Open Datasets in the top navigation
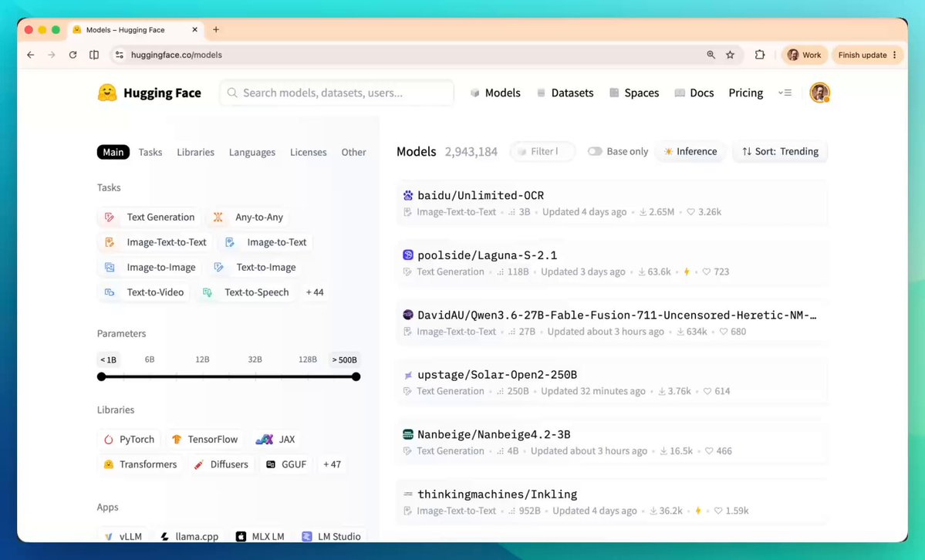Image resolution: width=925 pixels, height=560 pixels. [565, 93]
